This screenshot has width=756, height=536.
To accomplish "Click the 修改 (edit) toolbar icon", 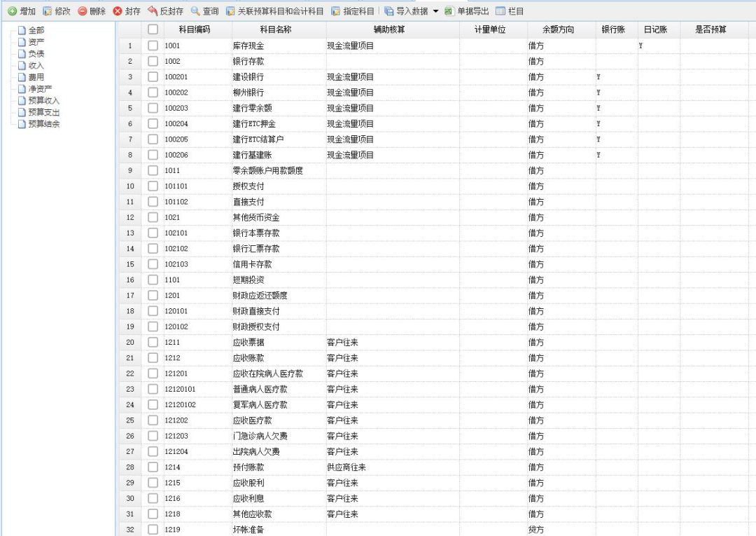I will point(48,11).
